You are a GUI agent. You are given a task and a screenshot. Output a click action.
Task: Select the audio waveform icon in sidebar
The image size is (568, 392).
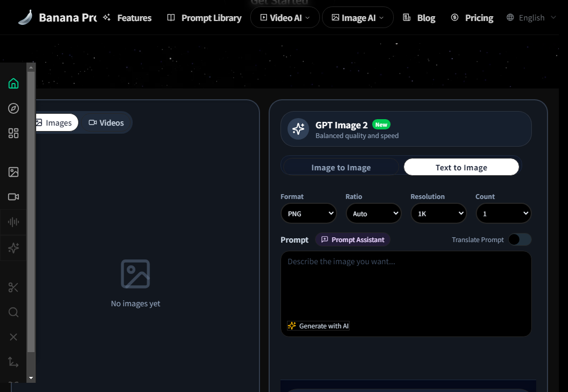tap(13, 222)
